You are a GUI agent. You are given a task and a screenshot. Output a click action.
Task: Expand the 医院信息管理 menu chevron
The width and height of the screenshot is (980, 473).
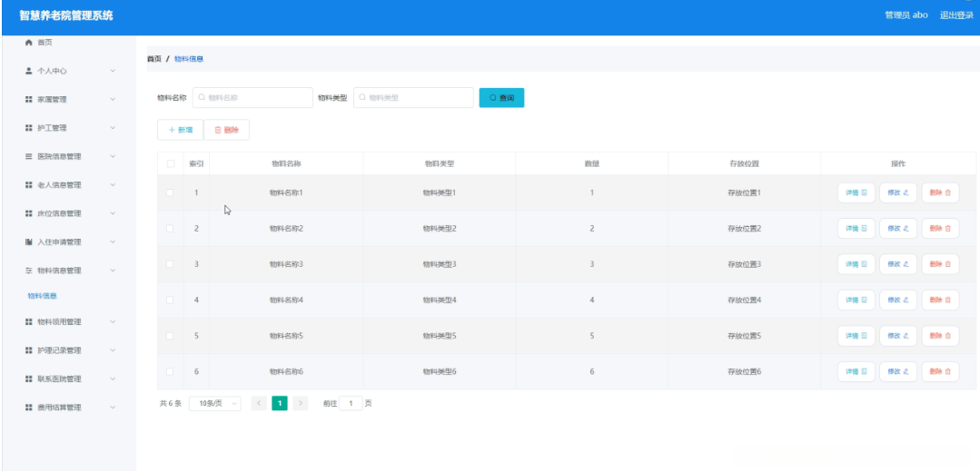click(113, 156)
